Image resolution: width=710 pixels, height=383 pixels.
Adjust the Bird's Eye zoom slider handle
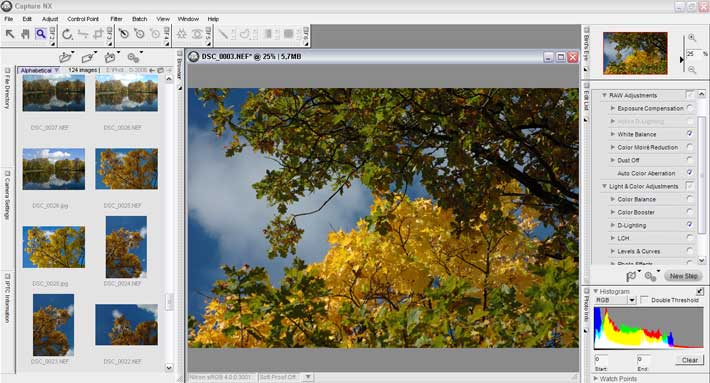coord(682,60)
